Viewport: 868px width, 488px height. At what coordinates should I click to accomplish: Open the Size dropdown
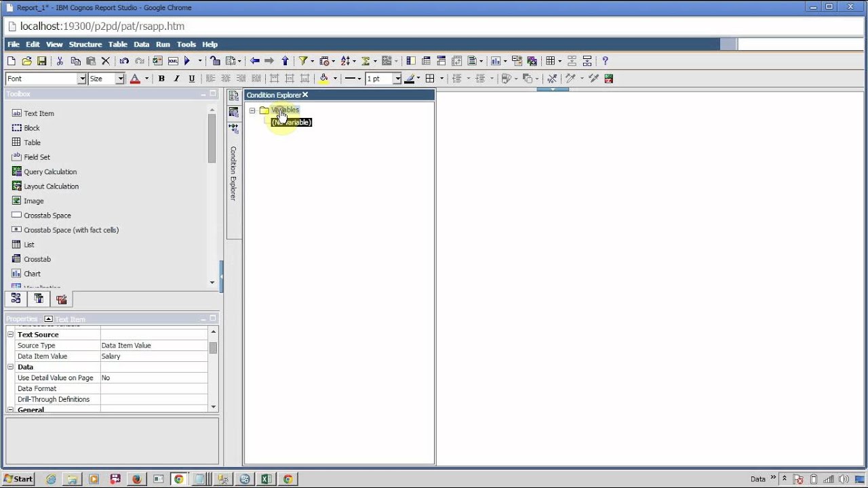tap(120, 79)
